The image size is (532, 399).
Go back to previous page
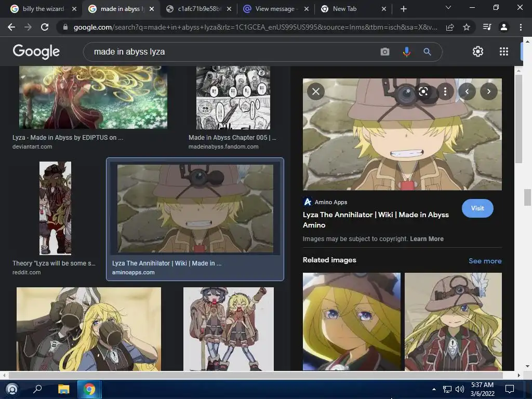click(11, 27)
